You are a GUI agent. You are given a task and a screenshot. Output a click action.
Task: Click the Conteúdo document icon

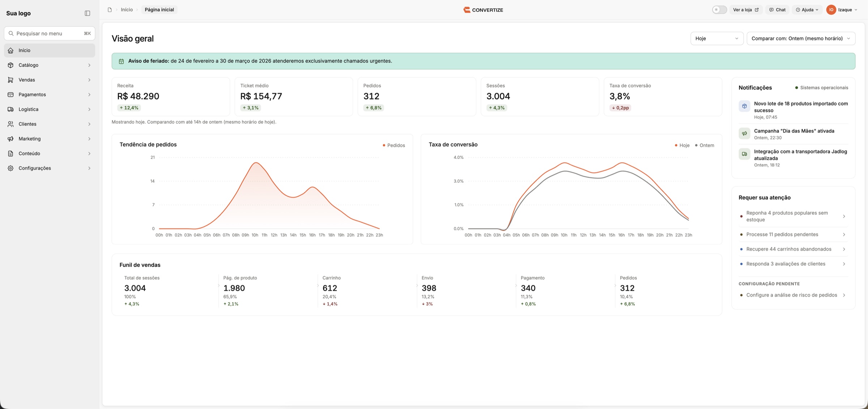10,153
